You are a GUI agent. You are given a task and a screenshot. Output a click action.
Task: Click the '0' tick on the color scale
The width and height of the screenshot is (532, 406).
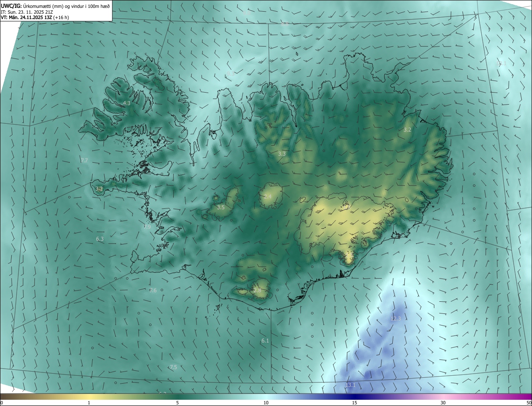[x=2, y=403]
